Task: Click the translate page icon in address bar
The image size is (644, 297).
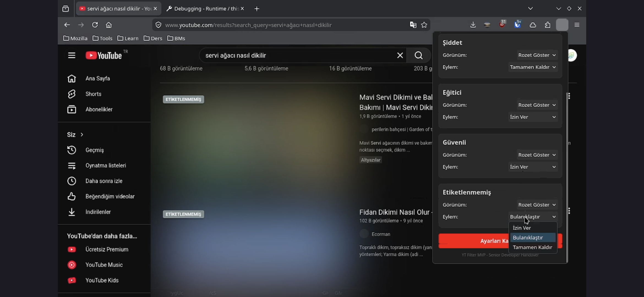Action: click(413, 25)
